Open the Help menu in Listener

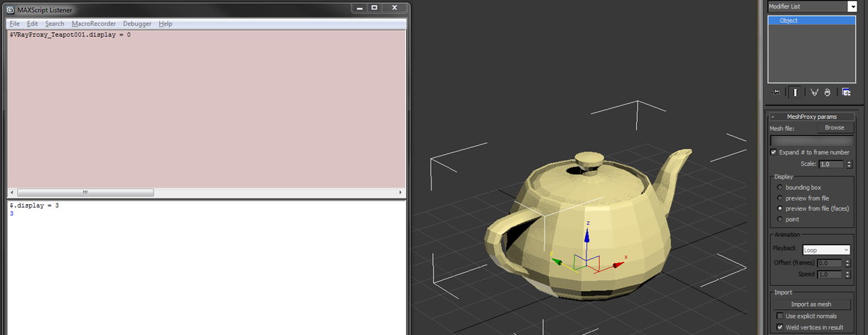point(166,23)
